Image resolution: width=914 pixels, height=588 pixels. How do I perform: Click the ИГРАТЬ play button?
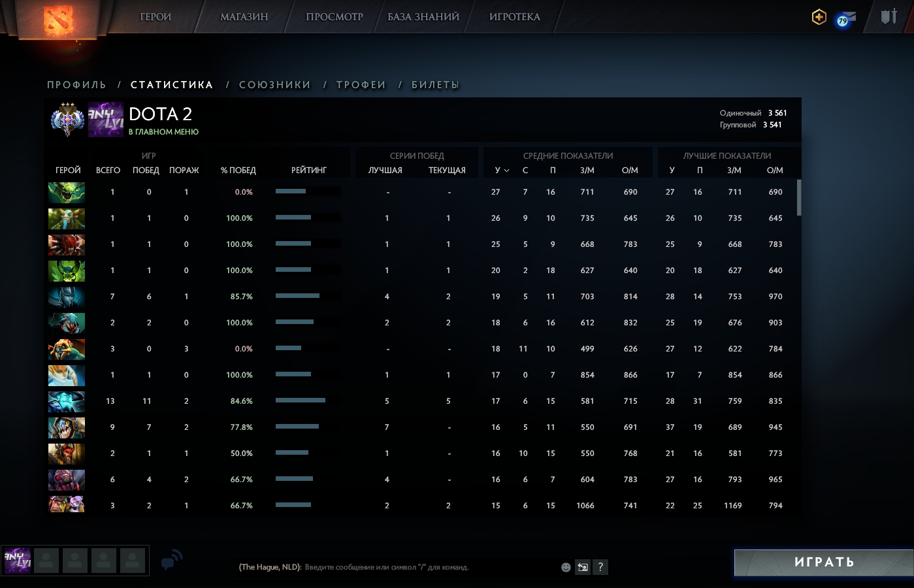[x=824, y=563]
